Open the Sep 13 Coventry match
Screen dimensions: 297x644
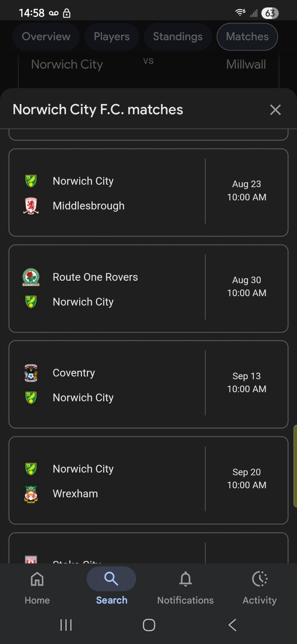(x=148, y=384)
